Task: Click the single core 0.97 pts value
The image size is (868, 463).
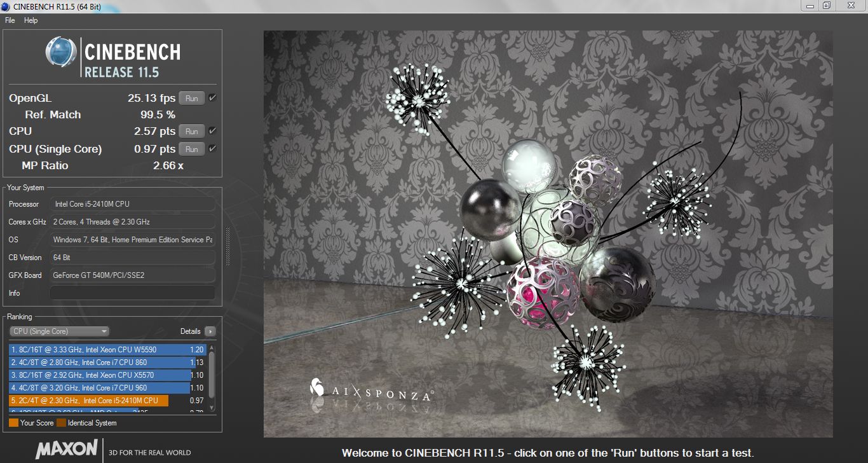Action: [x=154, y=149]
